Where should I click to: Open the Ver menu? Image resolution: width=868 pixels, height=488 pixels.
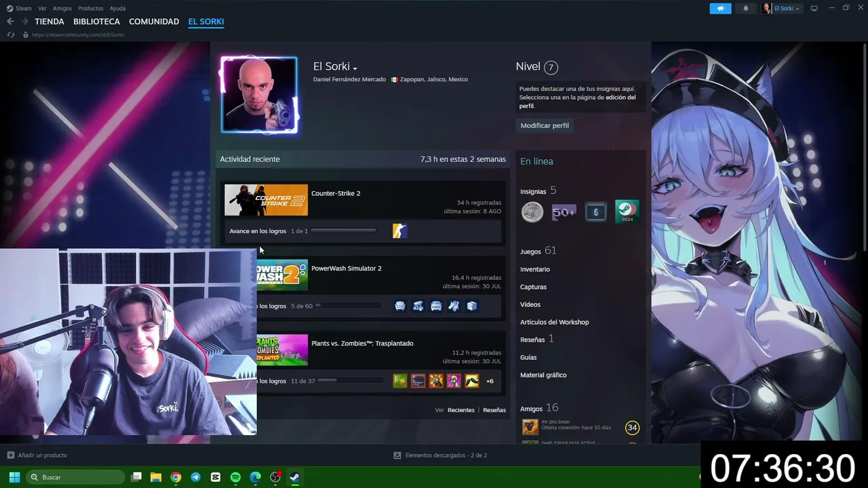(x=42, y=8)
